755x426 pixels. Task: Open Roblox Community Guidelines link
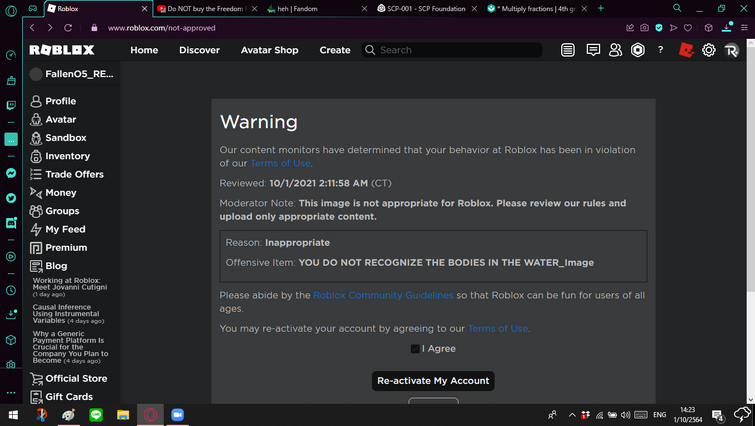(x=383, y=295)
